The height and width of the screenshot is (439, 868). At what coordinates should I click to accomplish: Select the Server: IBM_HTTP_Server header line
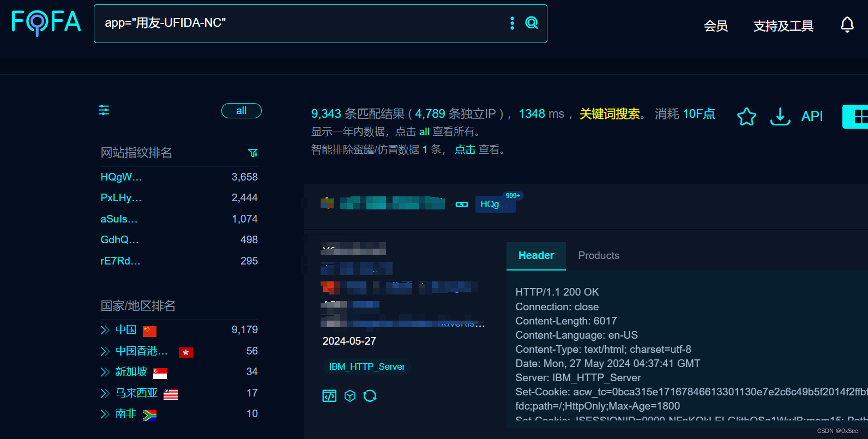578,378
